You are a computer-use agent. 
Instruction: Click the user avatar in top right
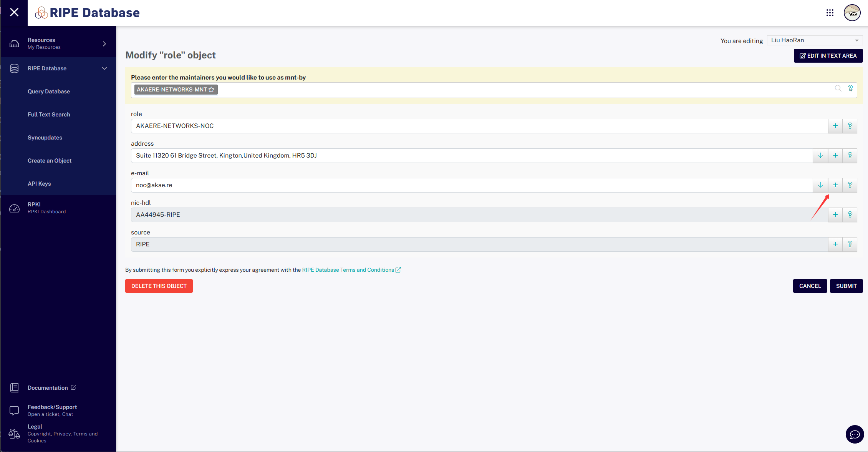(x=851, y=13)
